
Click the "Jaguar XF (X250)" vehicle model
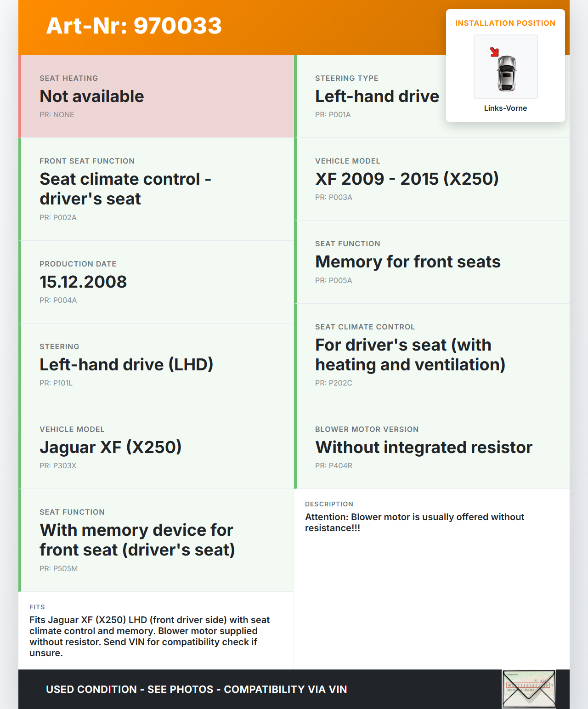111,448
